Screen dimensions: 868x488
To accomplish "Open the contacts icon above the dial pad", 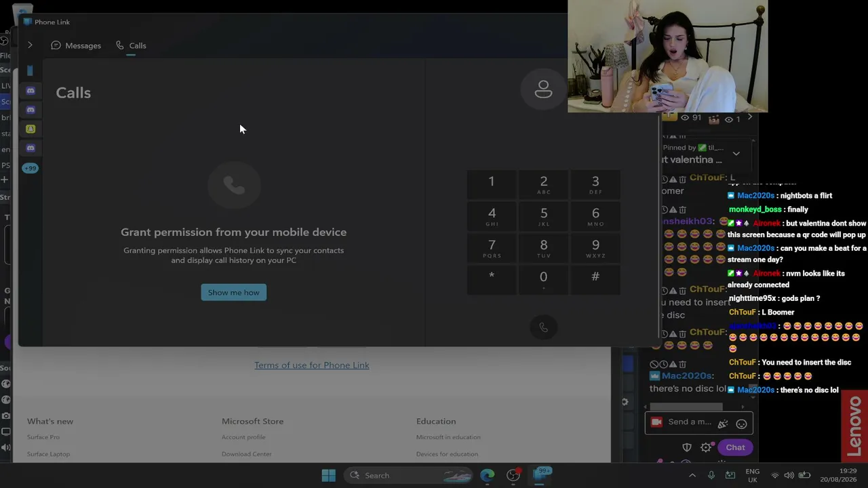I will 543,89.
